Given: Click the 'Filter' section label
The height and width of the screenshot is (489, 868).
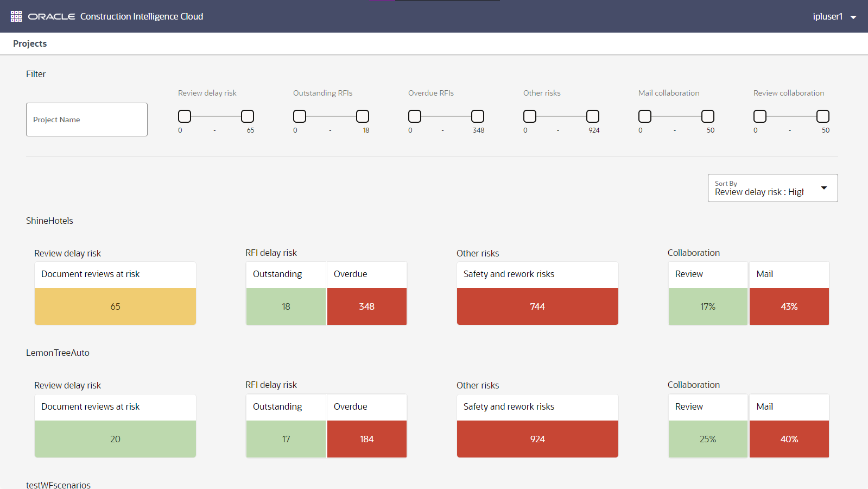Looking at the screenshot, I should pyautogui.click(x=36, y=74).
